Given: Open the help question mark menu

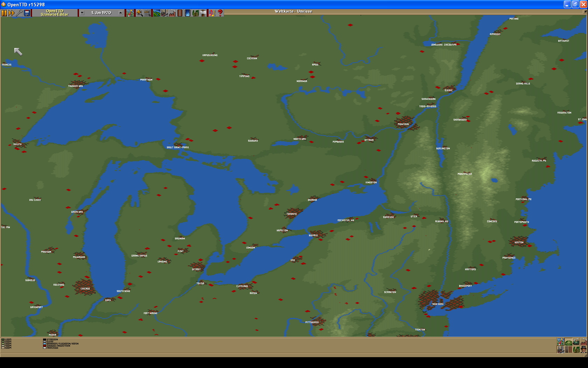Looking at the screenshot, I should pyautogui.click(x=220, y=13).
